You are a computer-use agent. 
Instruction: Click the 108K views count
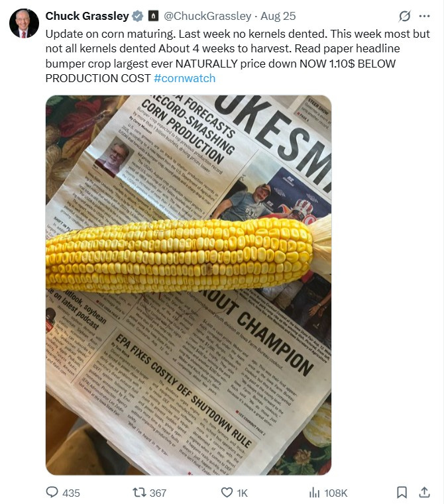pyautogui.click(x=336, y=493)
